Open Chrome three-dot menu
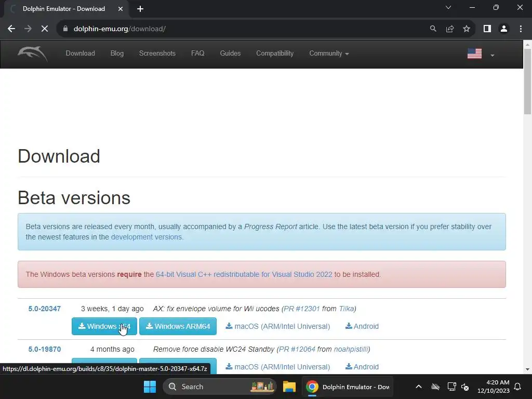 [x=521, y=29]
